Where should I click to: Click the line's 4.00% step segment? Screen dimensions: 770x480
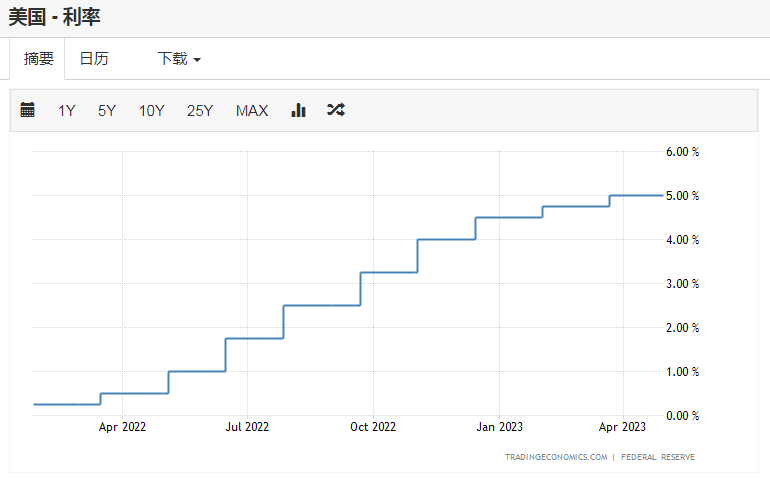point(445,240)
